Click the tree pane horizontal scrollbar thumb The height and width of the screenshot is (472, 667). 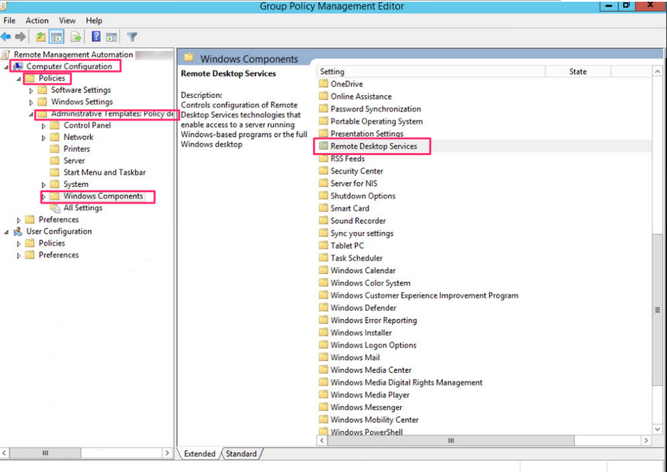tap(45, 453)
